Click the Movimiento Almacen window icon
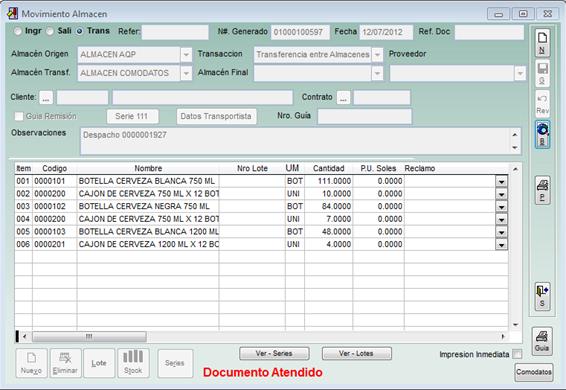The height and width of the screenshot is (390, 566). point(12,13)
